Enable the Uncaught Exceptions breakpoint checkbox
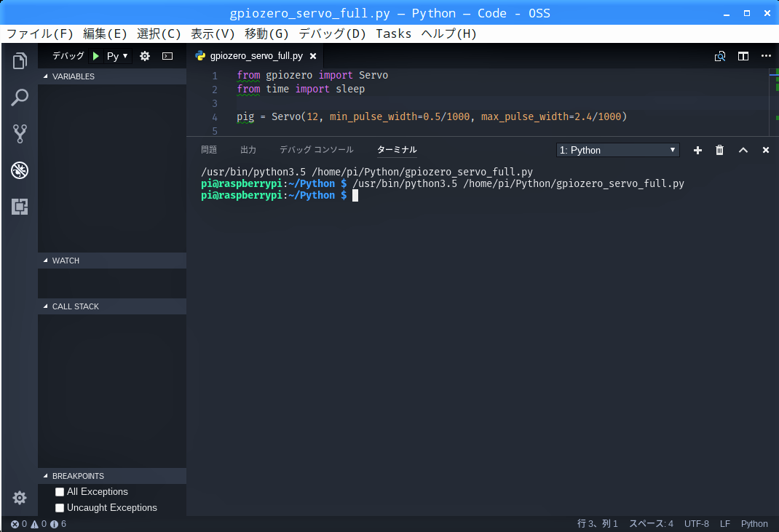 tap(60, 508)
